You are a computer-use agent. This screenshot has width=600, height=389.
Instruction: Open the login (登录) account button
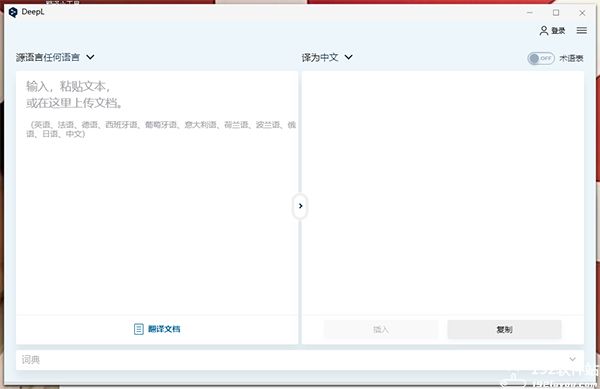click(552, 31)
